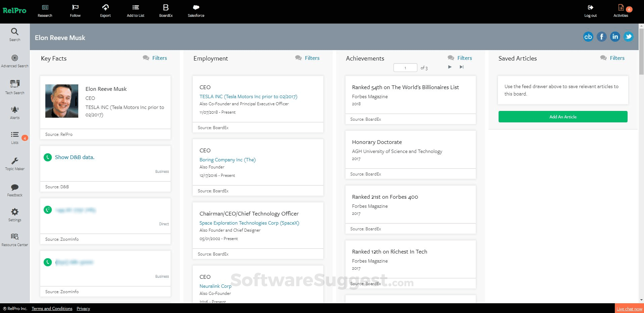The image size is (644, 313).
Task: Open the LinkedIn profile icon
Action: (x=615, y=37)
